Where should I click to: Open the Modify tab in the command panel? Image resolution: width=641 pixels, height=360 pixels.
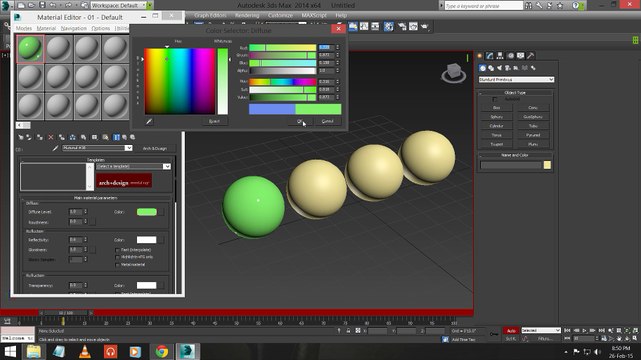[490, 56]
